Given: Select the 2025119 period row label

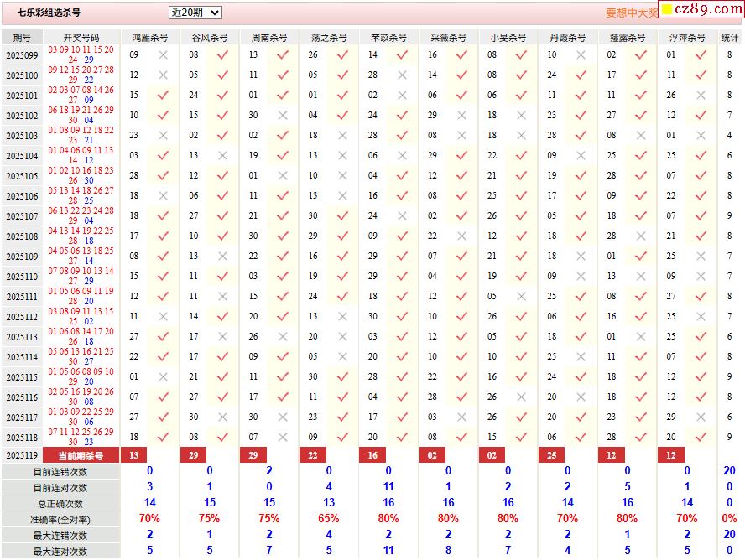Looking at the screenshot, I should 22,455.
